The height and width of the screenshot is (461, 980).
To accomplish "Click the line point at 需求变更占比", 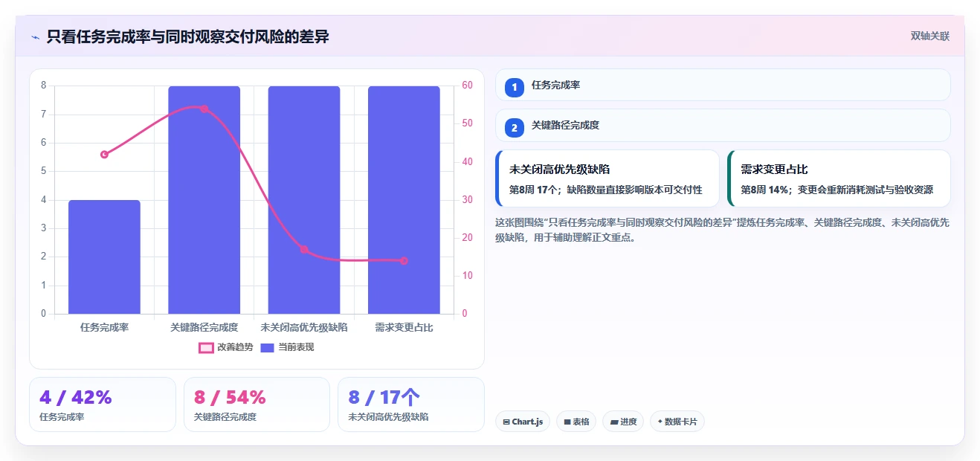I will [x=404, y=260].
